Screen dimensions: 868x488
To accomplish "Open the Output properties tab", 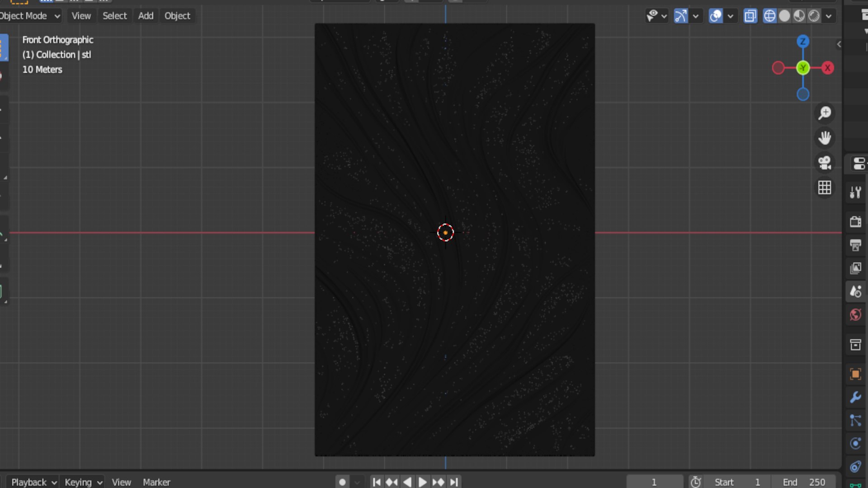I will point(855,245).
